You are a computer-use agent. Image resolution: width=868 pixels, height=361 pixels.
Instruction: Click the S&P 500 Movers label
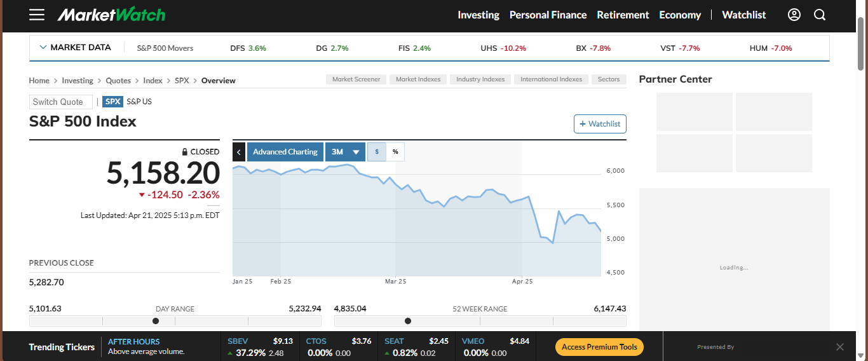coord(165,48)
